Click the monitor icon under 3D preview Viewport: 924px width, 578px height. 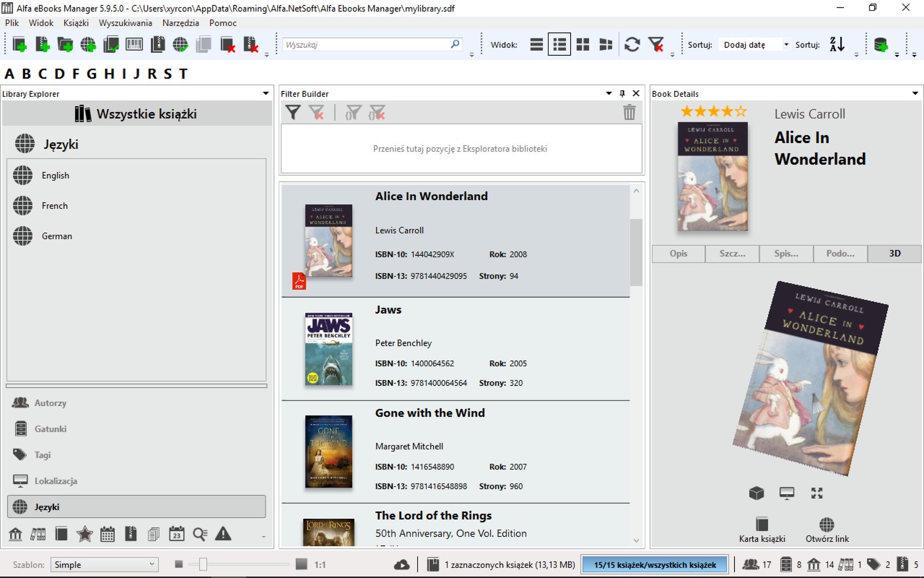click(787, 493)
